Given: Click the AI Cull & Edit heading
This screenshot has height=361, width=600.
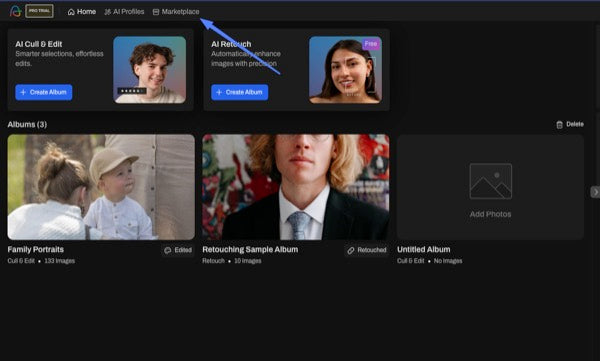Looking at the screenshot, I should click(39, 44).
